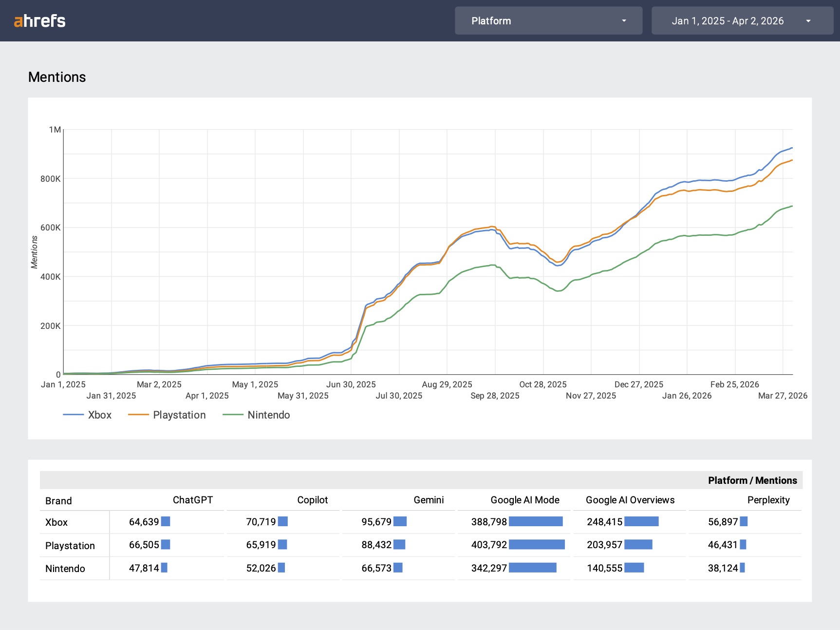840x630 pixels.
Task: Select the Nintendo row label
Action: (65, 569)
